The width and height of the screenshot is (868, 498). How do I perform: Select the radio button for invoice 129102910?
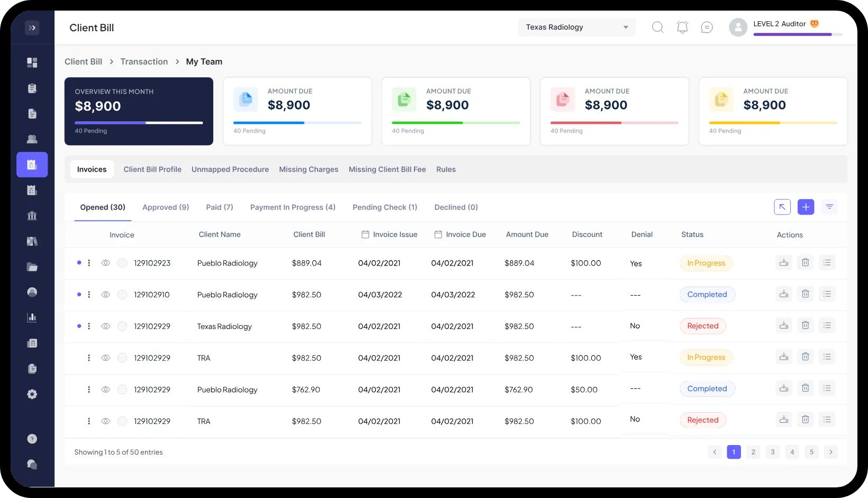tap(122, 295)
